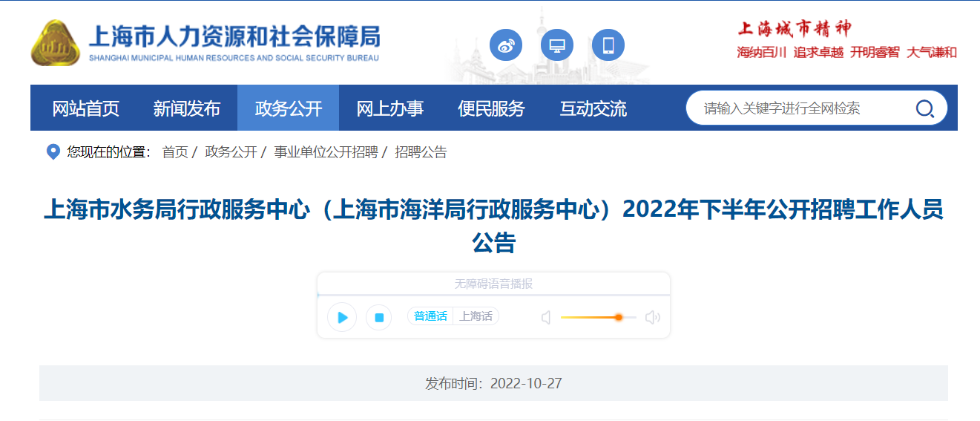This screenshot has width=980, height=421.
Task: Select 普通话 voice option
Action: point(430,316)
